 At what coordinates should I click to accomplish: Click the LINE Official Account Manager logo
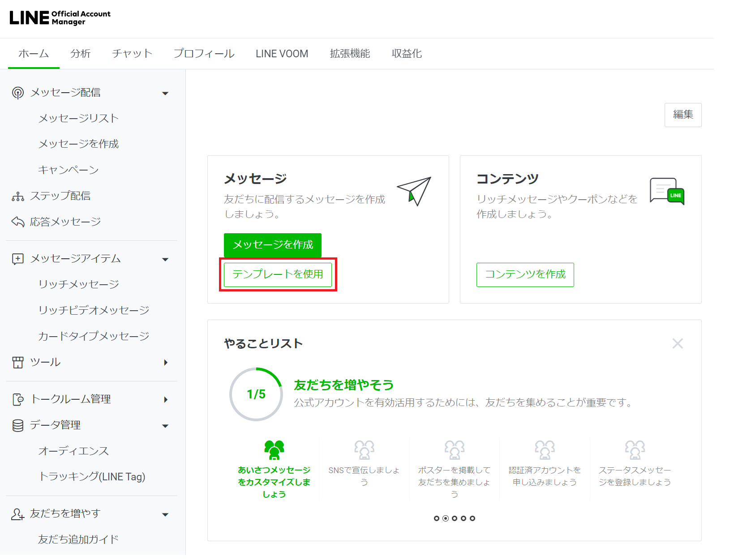tap(60, 17)
